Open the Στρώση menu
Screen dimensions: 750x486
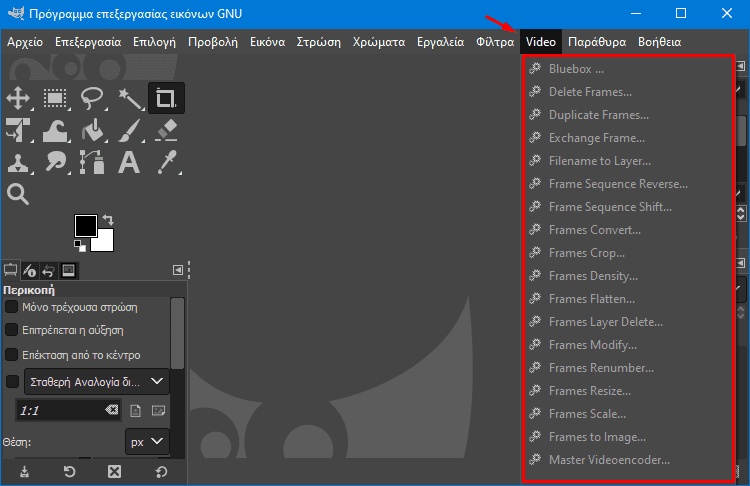tap(319, 42)
